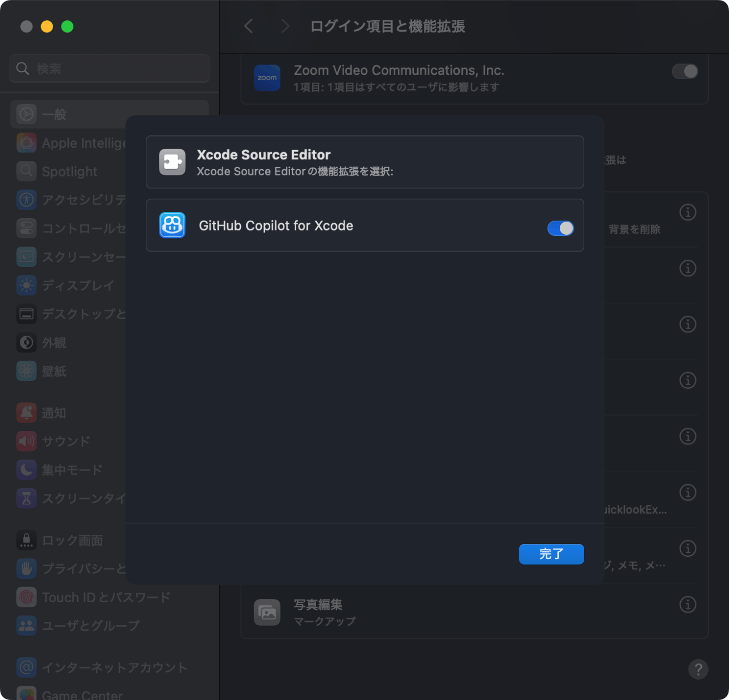
Task: Click the 壁紙 sidebar icon
Action: point(27,371)
